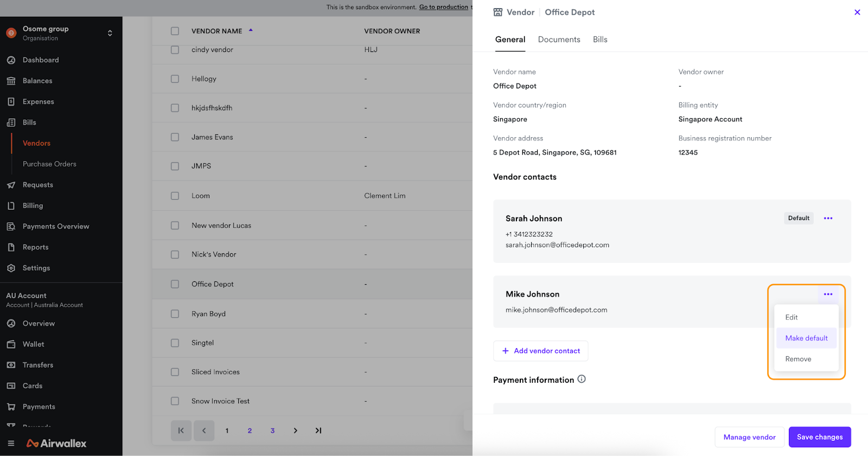Jump to last page of vendors

click(x=318, y=431)
